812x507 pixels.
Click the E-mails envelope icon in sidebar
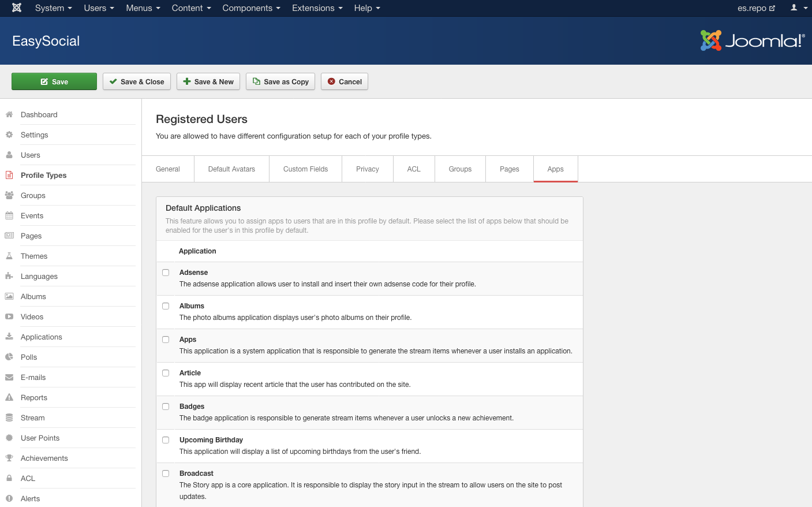[9, 377]
